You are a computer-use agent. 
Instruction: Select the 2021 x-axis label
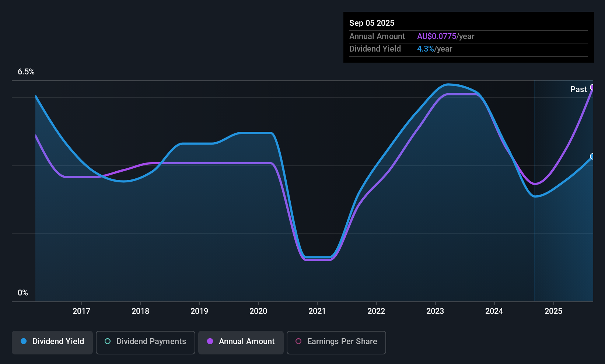[x=317, y=311]
